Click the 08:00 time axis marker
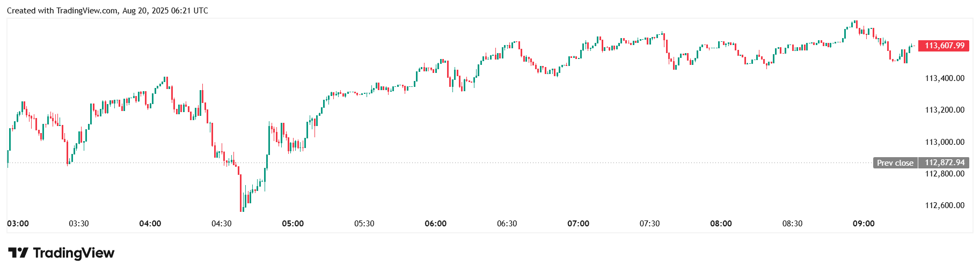The image size is (980, 273). [x=721, y=224]
